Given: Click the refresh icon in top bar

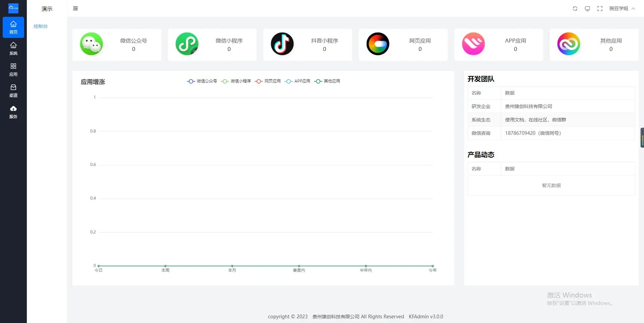Looking at the screenshot, I should (575, 8).
